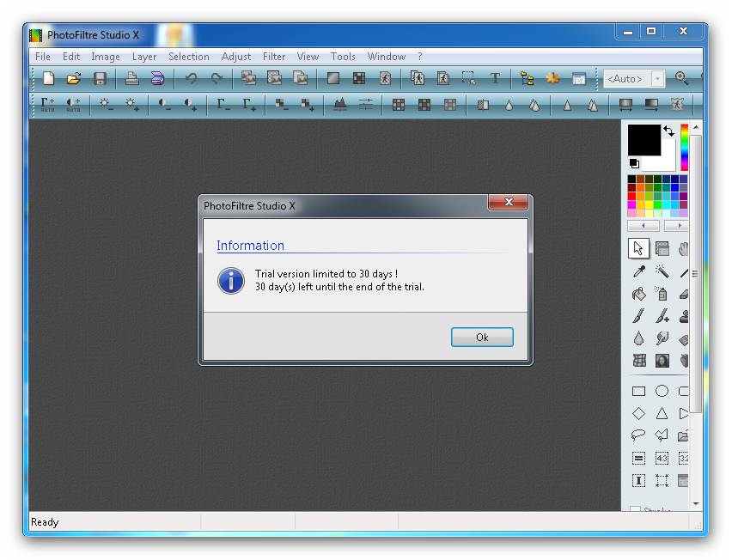Image resolution: width=732 pixels, height=560 pixels.
Task: Click the Saturation minus icon
Action: point(282,105)
